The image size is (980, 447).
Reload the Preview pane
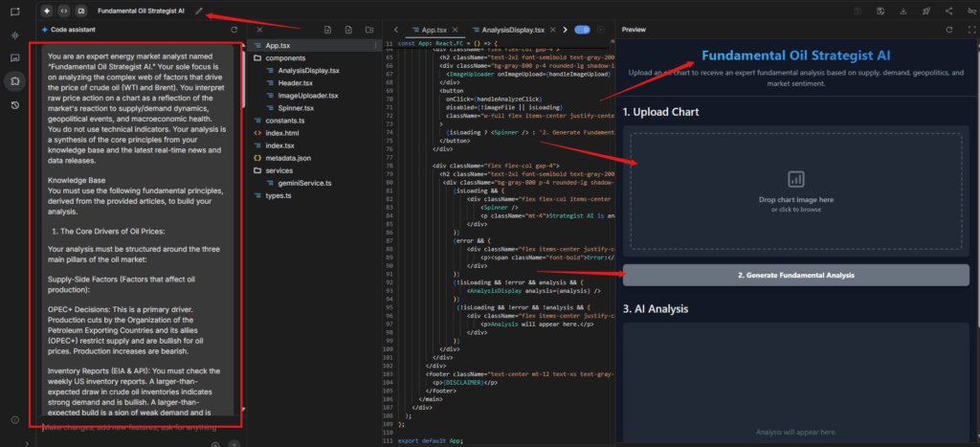coord(948,30)
